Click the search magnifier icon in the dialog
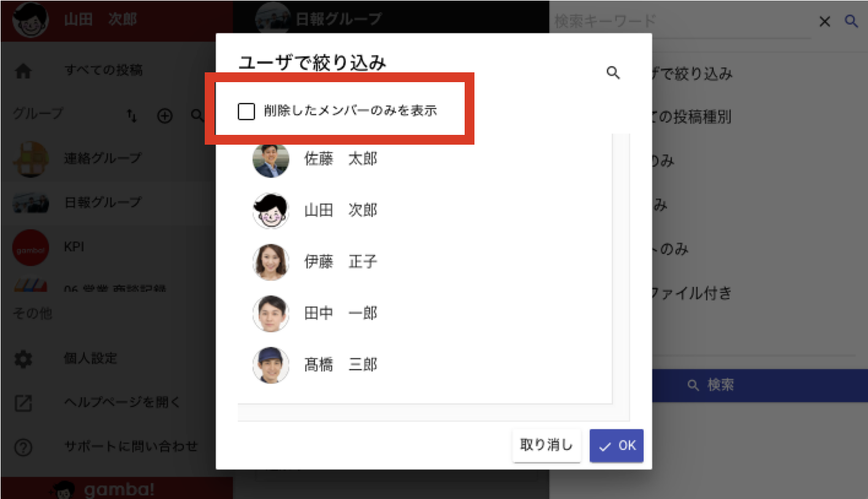This screenshot has width=868, height=499. (x=613, y=73)
